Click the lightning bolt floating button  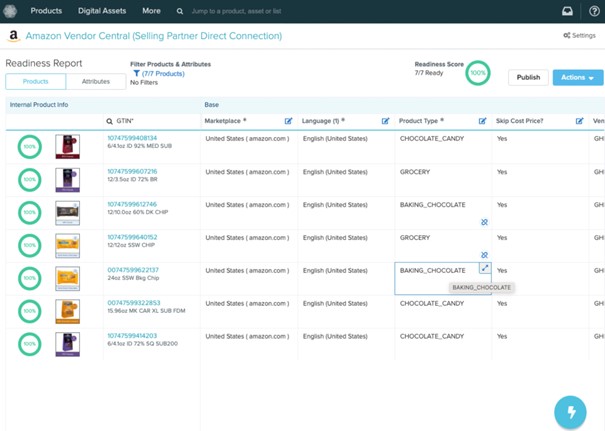[570, 412]
